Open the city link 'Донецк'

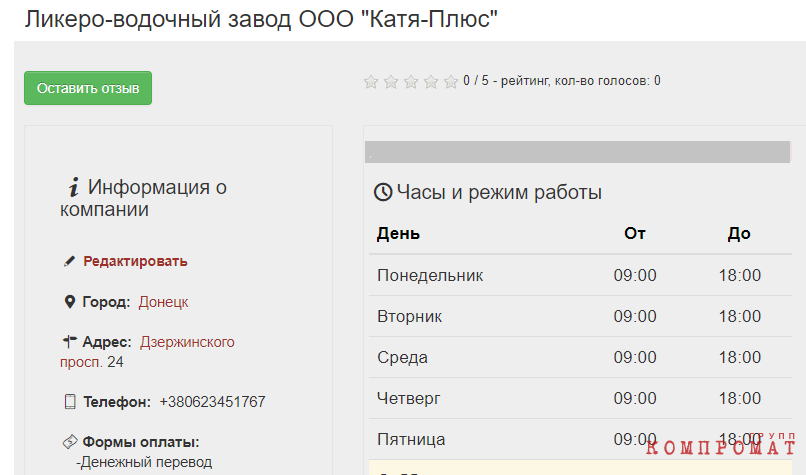click(x=163, y=302)
